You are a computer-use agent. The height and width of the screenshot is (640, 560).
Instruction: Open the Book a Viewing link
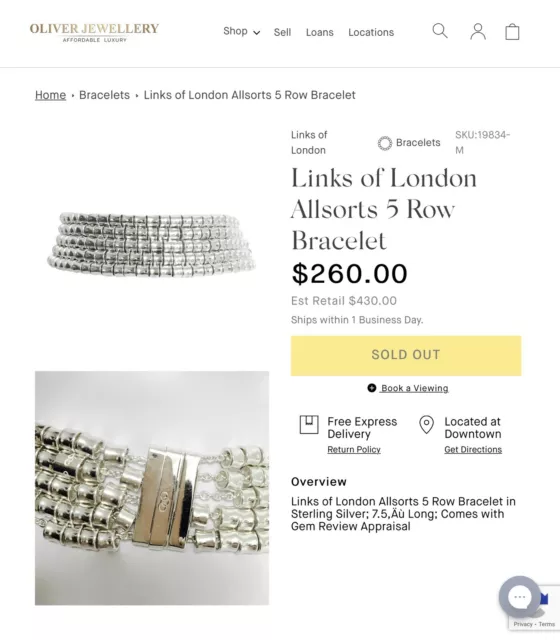click(415, 388)
